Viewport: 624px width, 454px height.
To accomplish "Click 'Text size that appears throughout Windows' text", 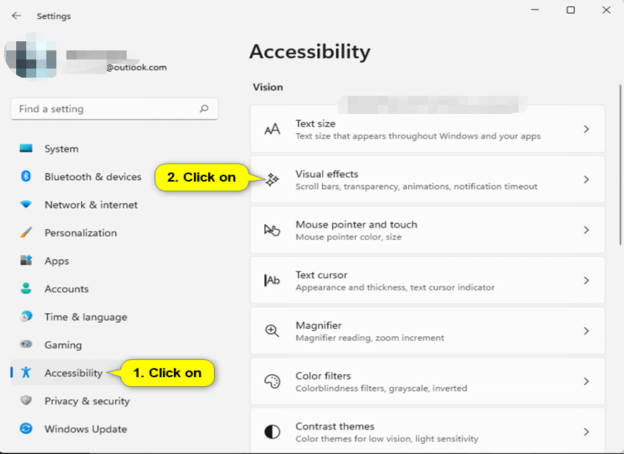I will [418, 136].
